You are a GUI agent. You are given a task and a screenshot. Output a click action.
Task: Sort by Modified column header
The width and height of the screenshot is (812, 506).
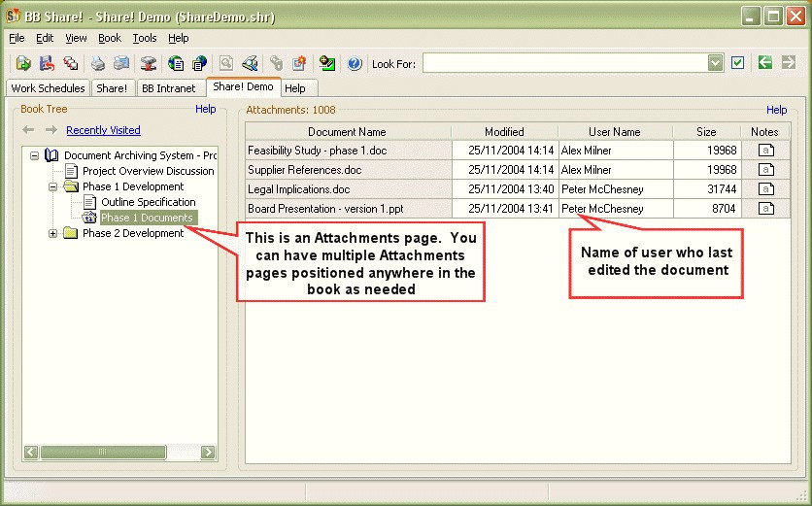coord(504,131)
